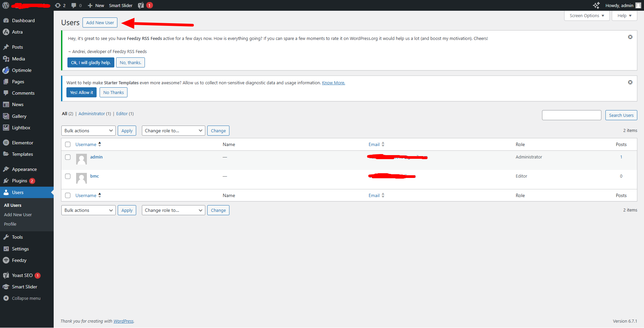Open the updates icon in the admin bar

[x=58, y=5]
